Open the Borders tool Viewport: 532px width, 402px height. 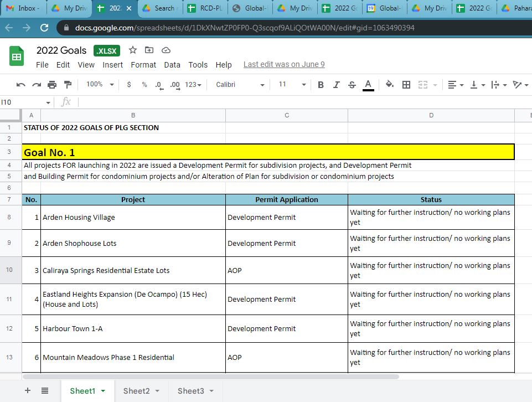406,85
